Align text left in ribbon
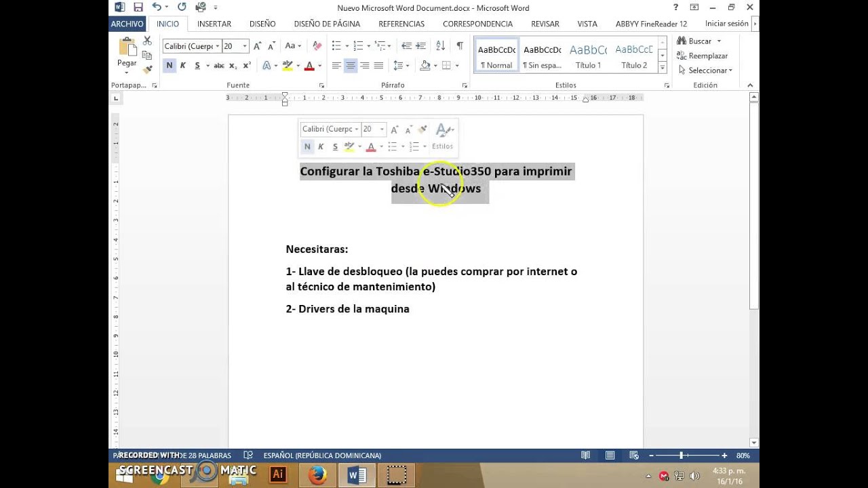This screenshot has width=868, height=488. [336, 66]
